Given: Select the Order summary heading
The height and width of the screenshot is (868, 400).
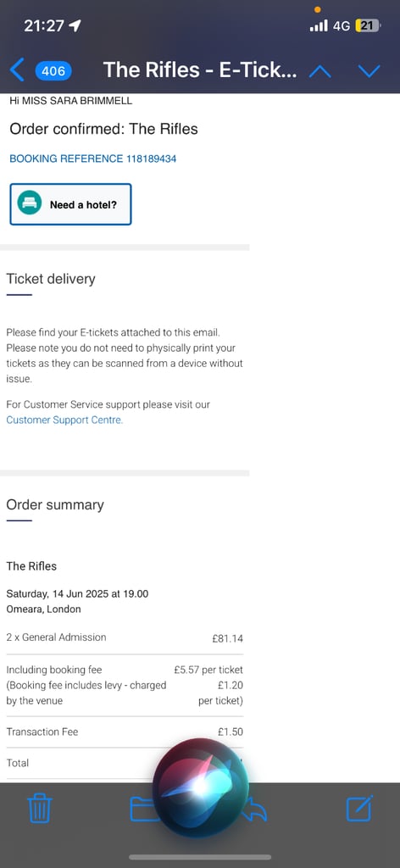Looking at the screenshot, I should [x=55, y=504].
